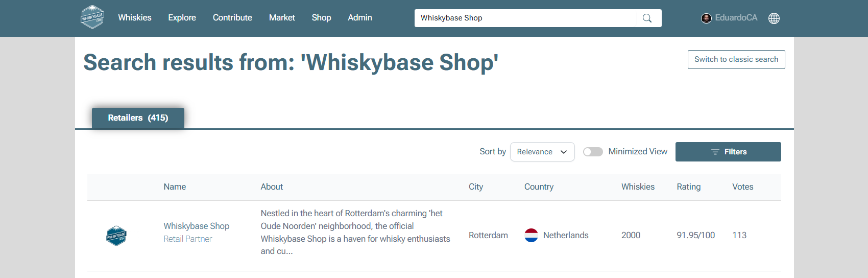Image resolution: width=868 pixels, height=278 pixels.
Task: Open the EduardoCA account link
Action: pos(736,18)
